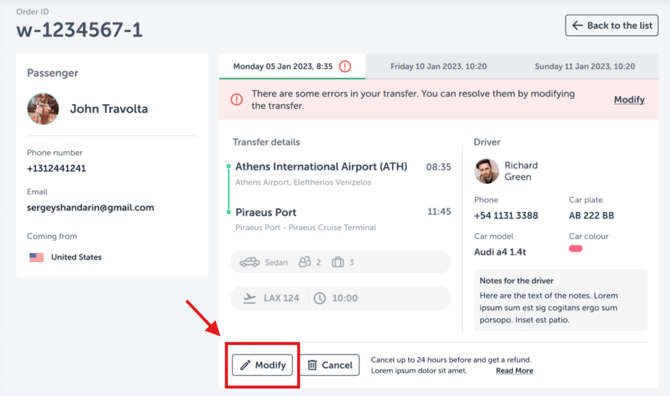670x396 pixels.
Task: Switch to Sunday 11 Jan 2023 tab
Action: (585, 66)
